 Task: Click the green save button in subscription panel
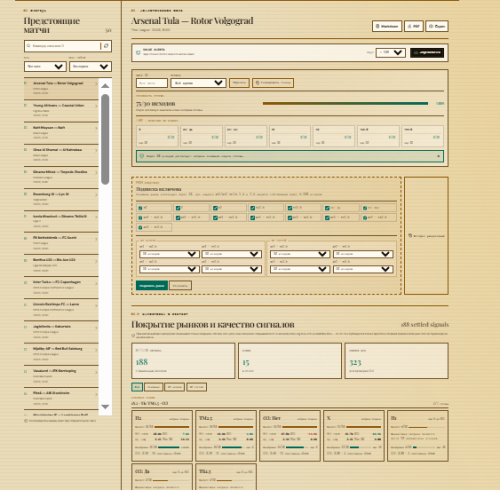point(152,285)
